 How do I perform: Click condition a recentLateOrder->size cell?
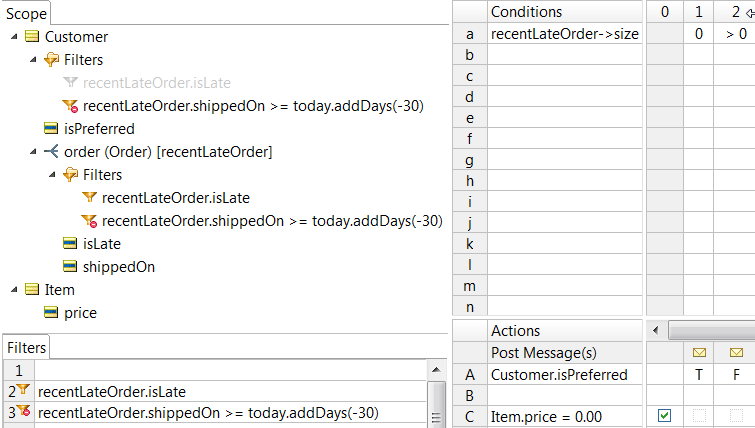click(x=565, y=34)
